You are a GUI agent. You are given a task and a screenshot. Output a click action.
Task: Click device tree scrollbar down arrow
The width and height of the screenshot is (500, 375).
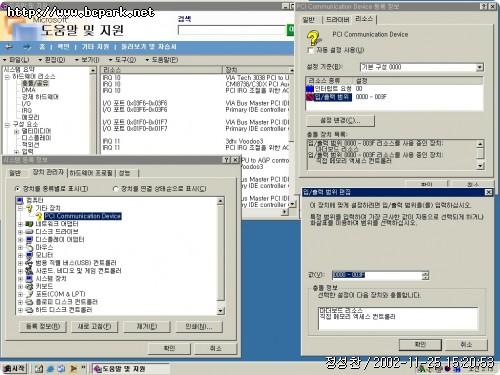tap(220, 311)
